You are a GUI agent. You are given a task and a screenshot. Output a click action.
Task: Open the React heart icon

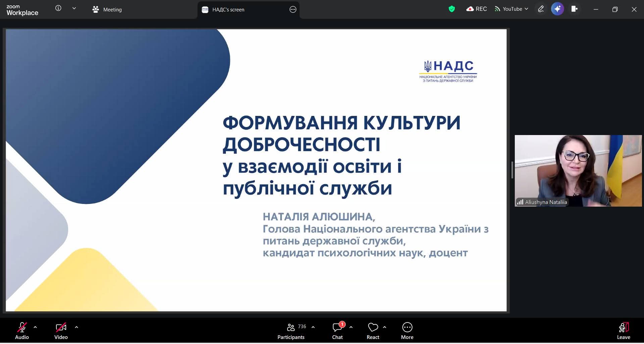[373, 331]
